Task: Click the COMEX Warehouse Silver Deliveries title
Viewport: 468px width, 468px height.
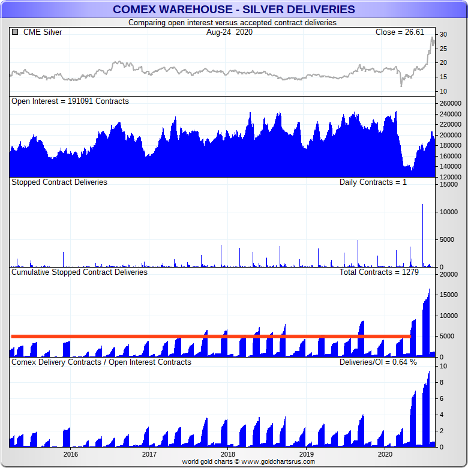Action: click(234, 9)
